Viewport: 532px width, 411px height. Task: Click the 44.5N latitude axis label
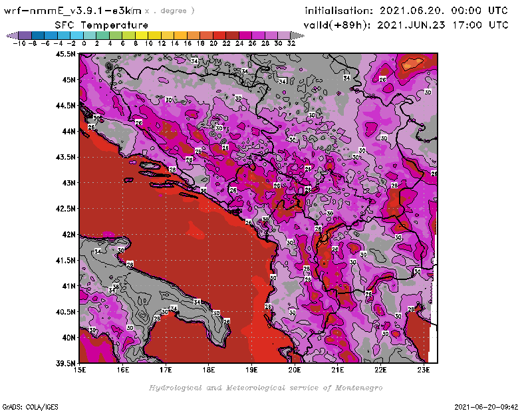[65, 106]
